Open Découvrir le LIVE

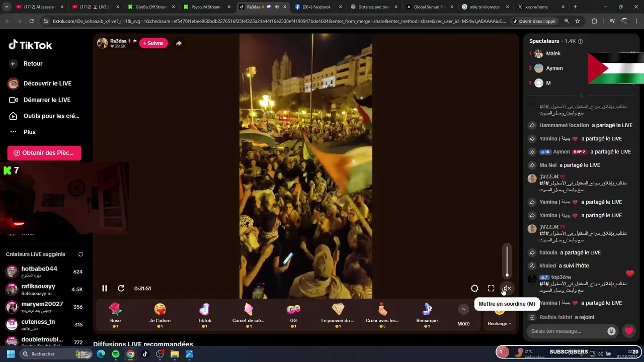click(40, 83)
